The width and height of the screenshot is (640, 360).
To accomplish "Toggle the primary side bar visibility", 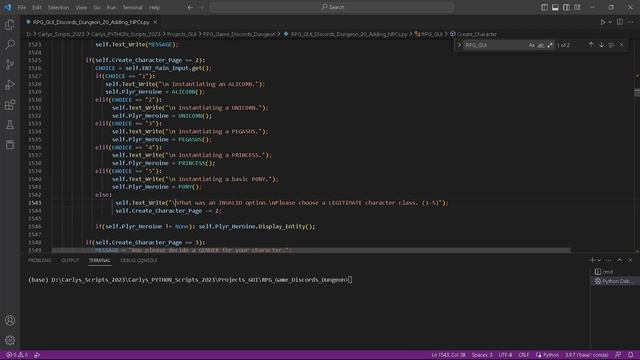I will 544,7.
